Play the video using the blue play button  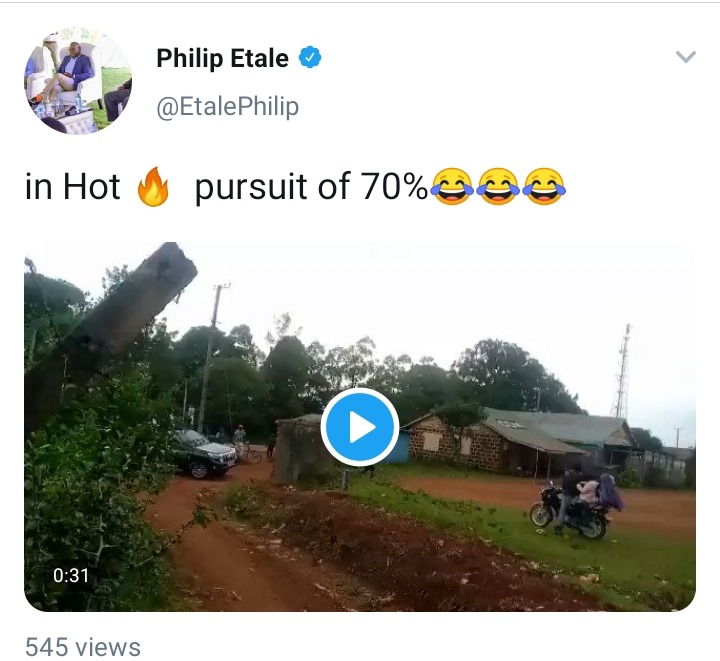click(360, 427)
